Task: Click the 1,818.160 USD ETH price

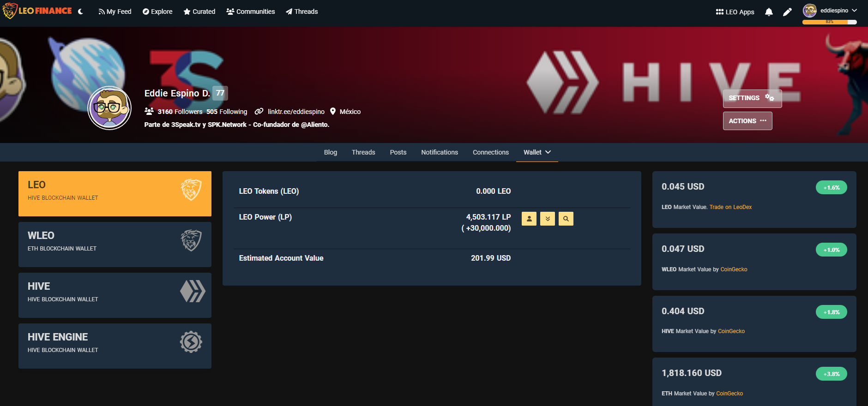Action: coord(692,373)
